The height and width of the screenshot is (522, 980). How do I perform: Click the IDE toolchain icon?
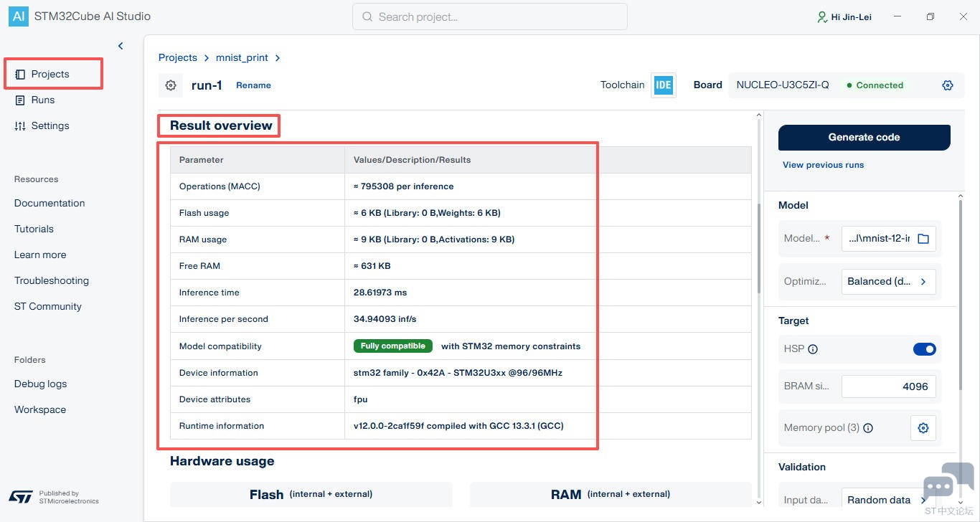[664, 85]
